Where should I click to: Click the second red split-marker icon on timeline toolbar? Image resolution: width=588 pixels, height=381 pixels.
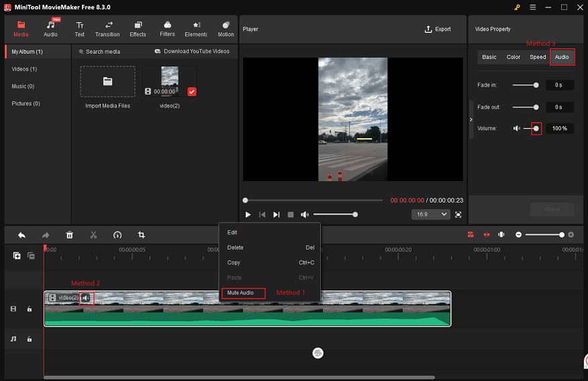pyautogui.click(x=487, y=235)
